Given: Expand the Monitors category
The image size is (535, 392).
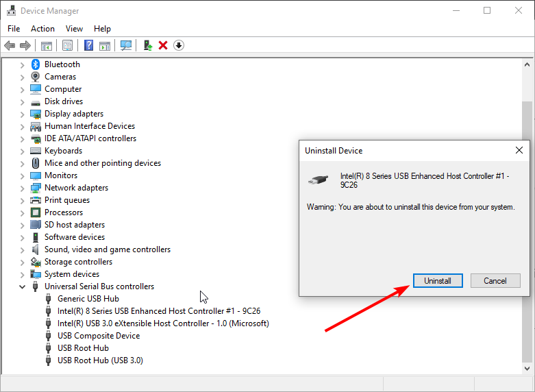Looking at the screenshot, I should pyautogui.click(x=22, y=176).
